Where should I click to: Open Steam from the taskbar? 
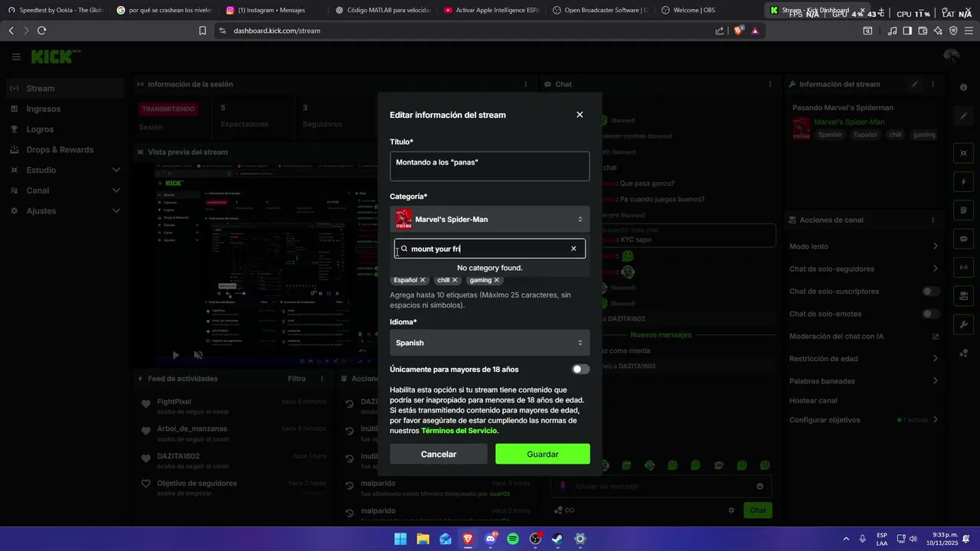pos(557,539)
